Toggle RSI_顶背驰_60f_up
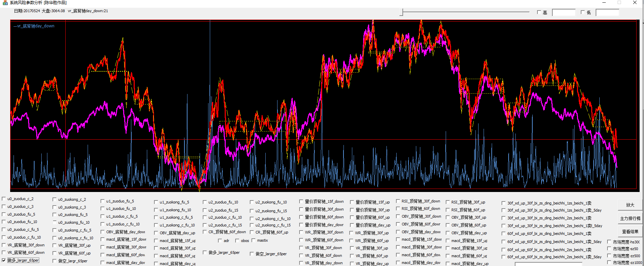 [448, 210]
